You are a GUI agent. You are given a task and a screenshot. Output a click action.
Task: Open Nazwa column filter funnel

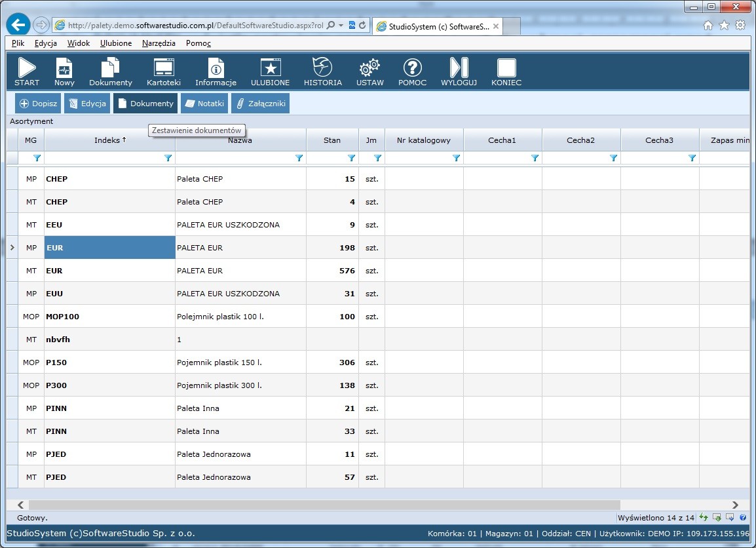pos(299,158)
